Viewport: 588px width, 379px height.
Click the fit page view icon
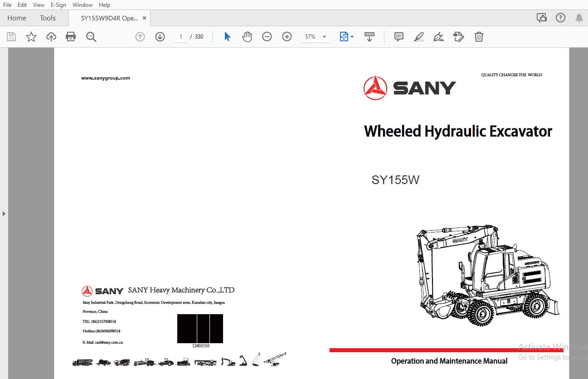click(x=344, y=37)
